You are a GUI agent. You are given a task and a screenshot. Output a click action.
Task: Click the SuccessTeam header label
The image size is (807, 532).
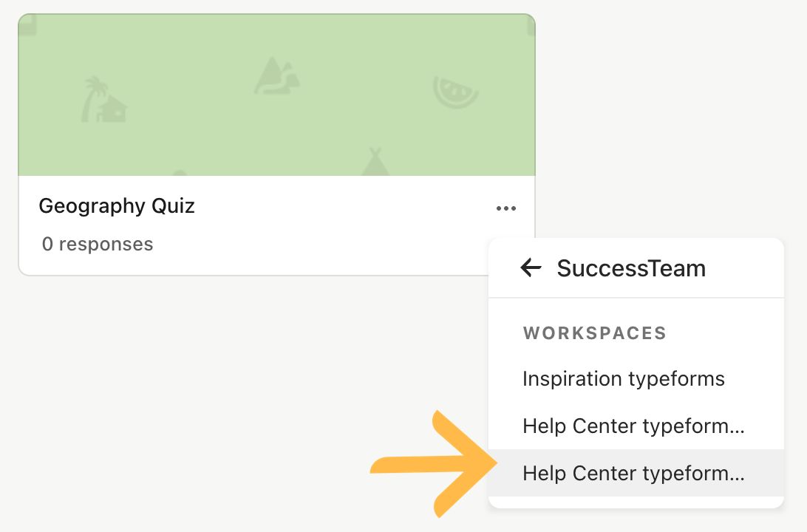[x=631, y=268]
